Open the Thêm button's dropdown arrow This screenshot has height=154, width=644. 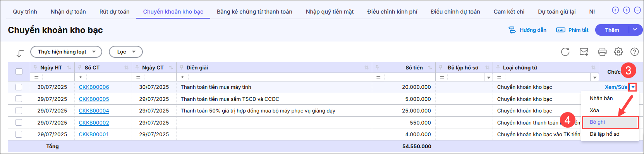click(x=635, y=30)
